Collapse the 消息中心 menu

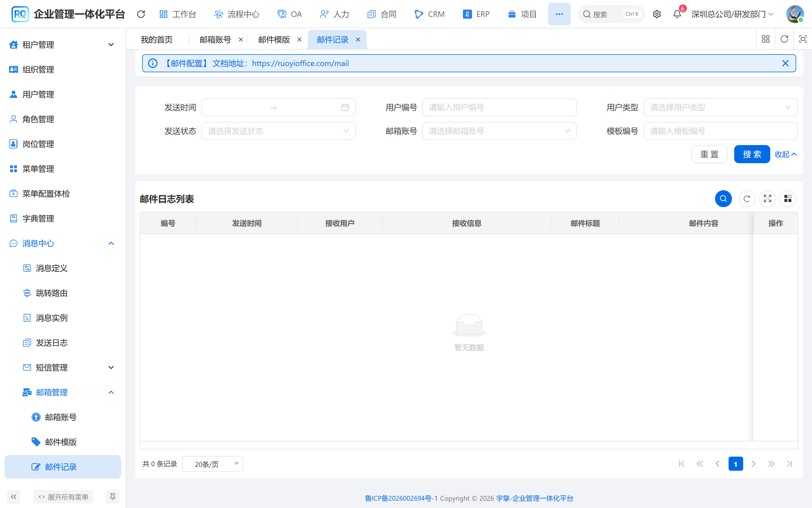pos(63,243)
